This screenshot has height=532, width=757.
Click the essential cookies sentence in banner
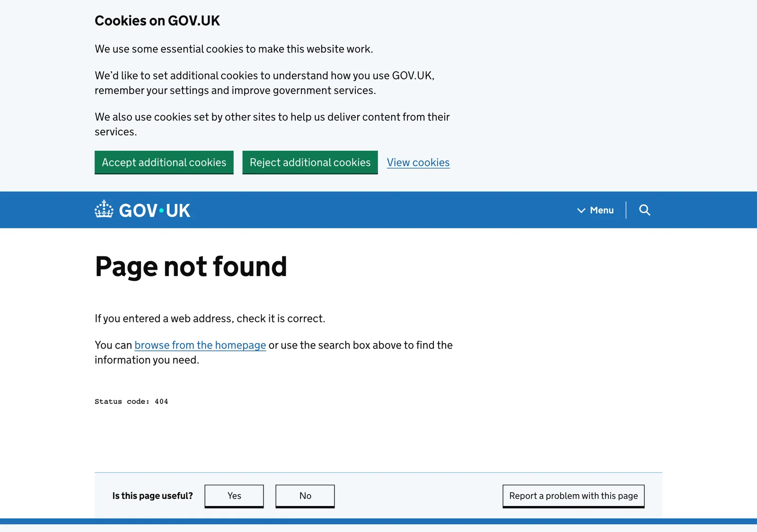[234, 49]
